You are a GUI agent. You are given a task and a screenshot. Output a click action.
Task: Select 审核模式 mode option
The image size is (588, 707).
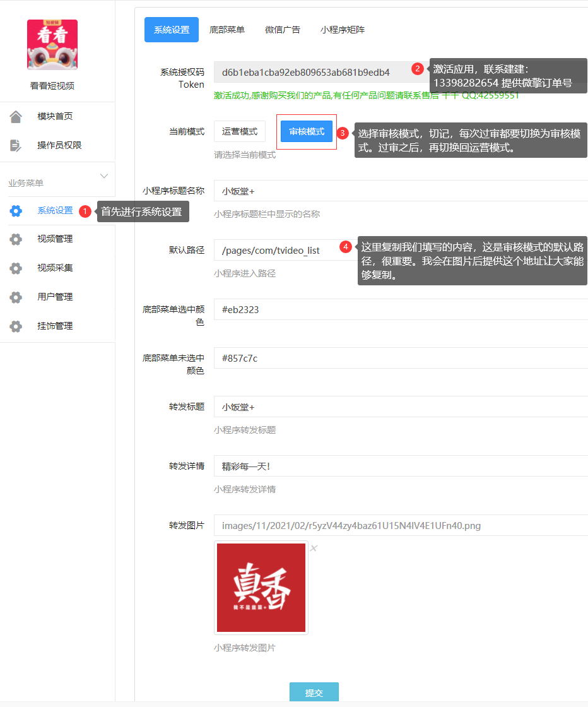click(x=307, y=132)
